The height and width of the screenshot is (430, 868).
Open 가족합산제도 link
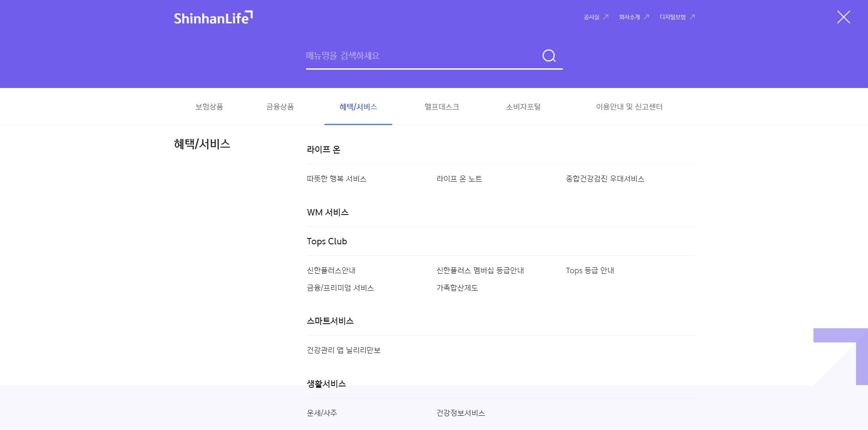[x=457, y=288]
